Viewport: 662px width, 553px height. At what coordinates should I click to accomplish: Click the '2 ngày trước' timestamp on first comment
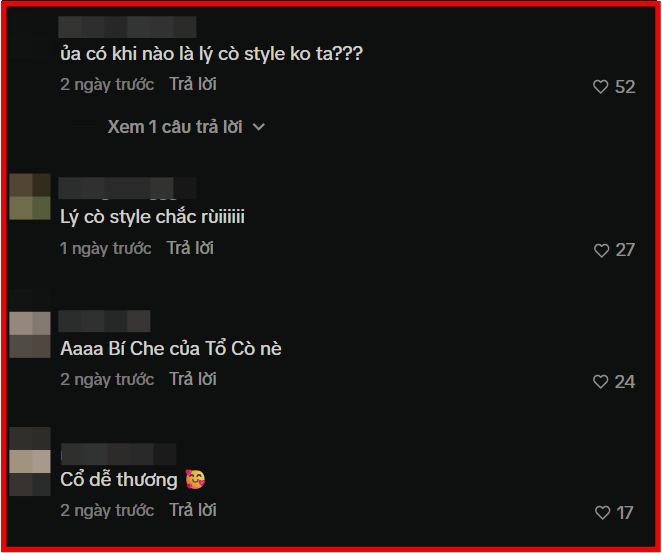[x=107, y=84]
